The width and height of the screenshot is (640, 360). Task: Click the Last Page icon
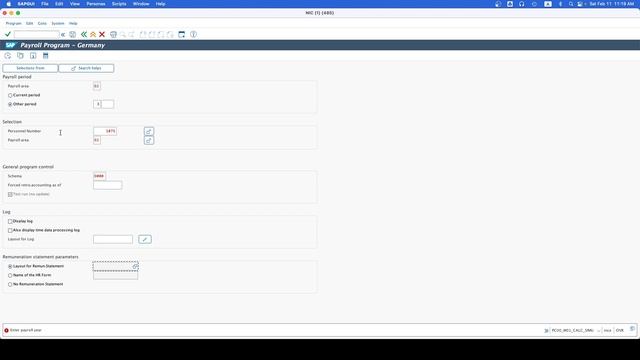click(x=170, y=35)
